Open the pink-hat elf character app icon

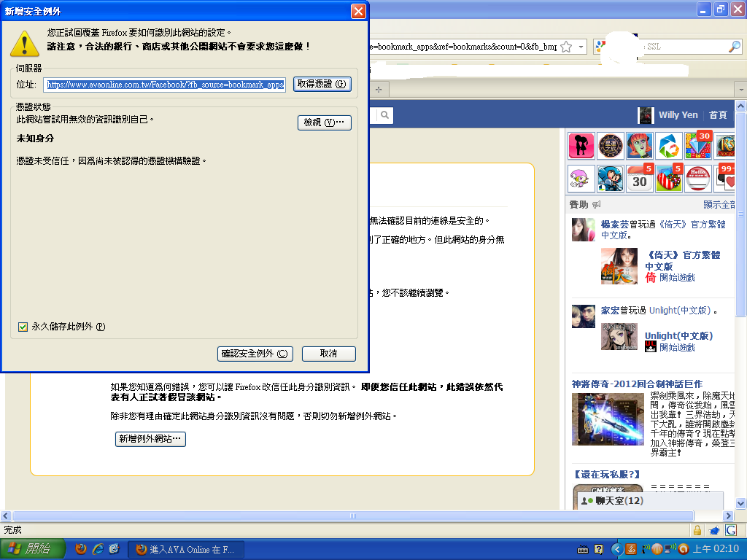581,179
